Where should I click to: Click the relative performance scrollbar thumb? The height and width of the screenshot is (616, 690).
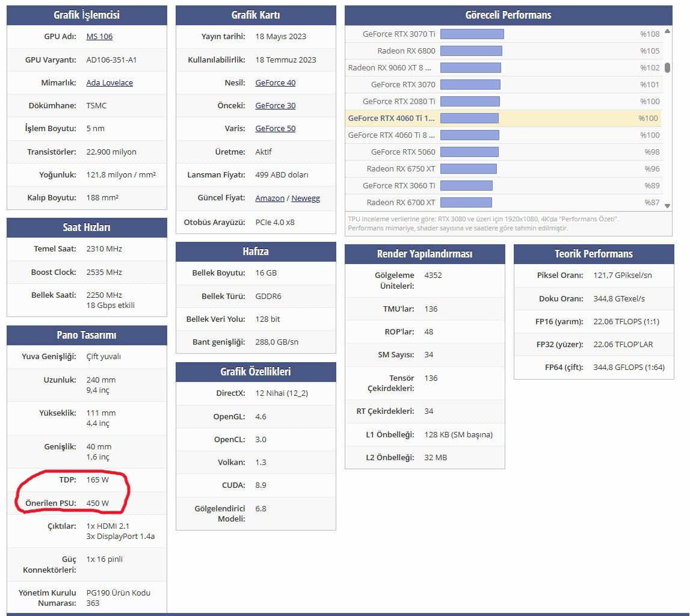coord(667,67)
